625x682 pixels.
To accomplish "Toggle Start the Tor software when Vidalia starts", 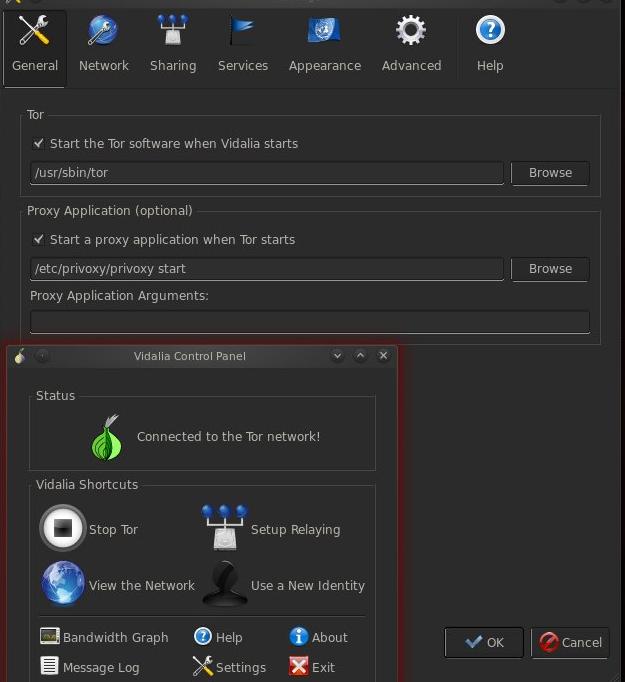I will click(39, 144).
